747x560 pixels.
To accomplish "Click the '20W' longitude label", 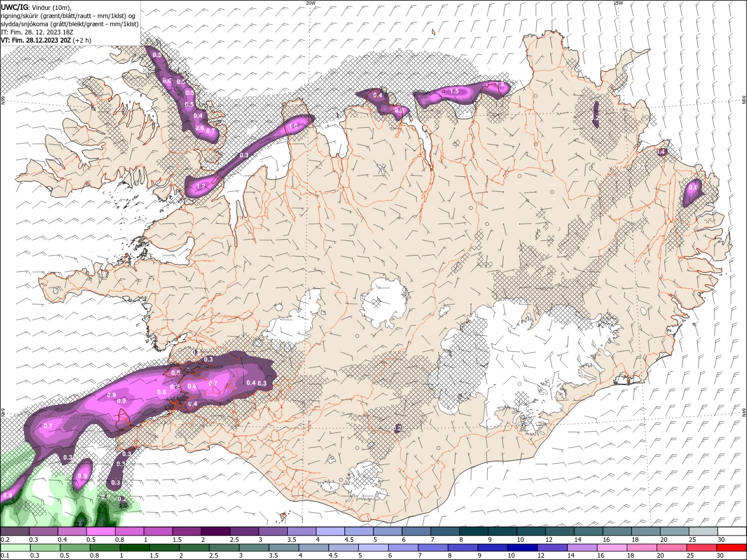I will (x=310, y=3).
